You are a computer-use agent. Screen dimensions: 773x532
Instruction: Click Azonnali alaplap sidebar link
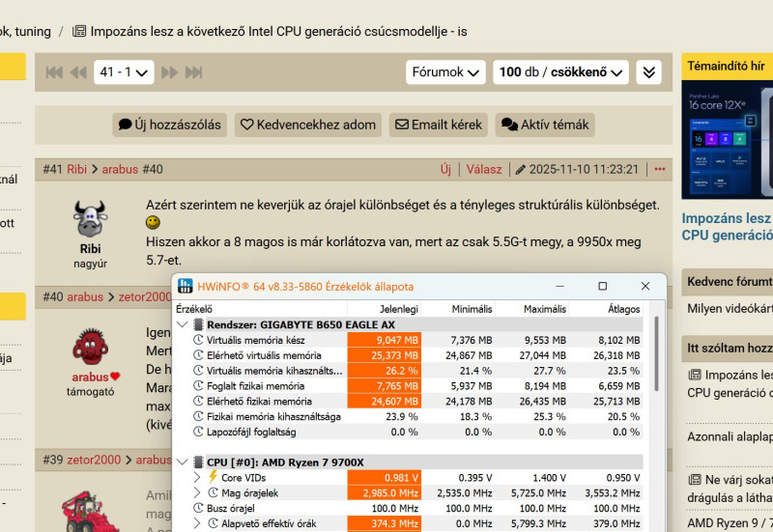730,437
